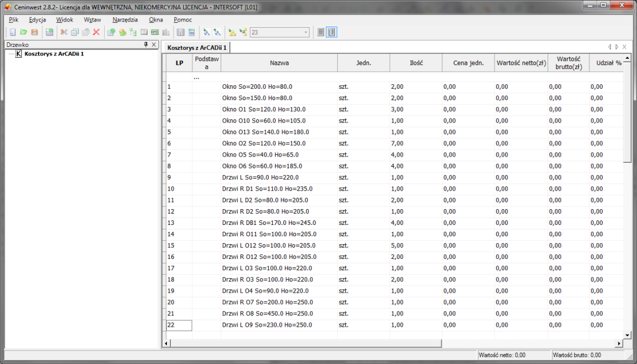637x364 pixels.
Task: Open the Edycja menu
Action: click(x=37, y=19)
